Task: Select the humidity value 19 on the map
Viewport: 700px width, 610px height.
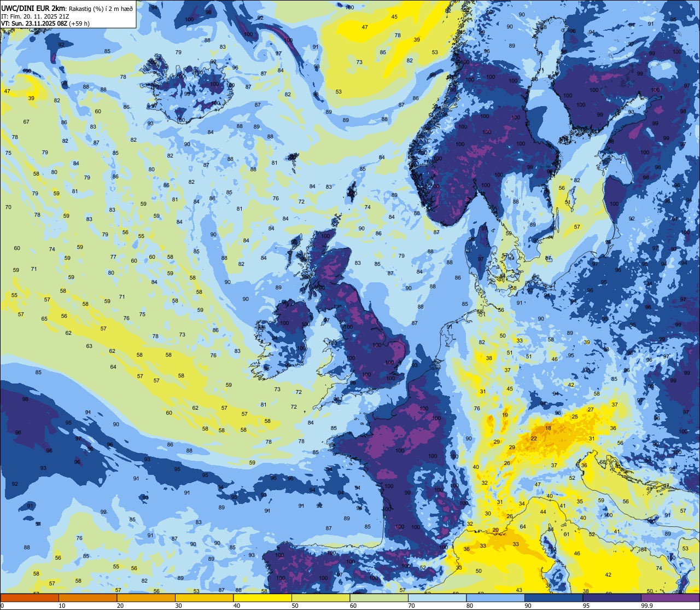Action: pyautogui.click(x=505, y=415)
